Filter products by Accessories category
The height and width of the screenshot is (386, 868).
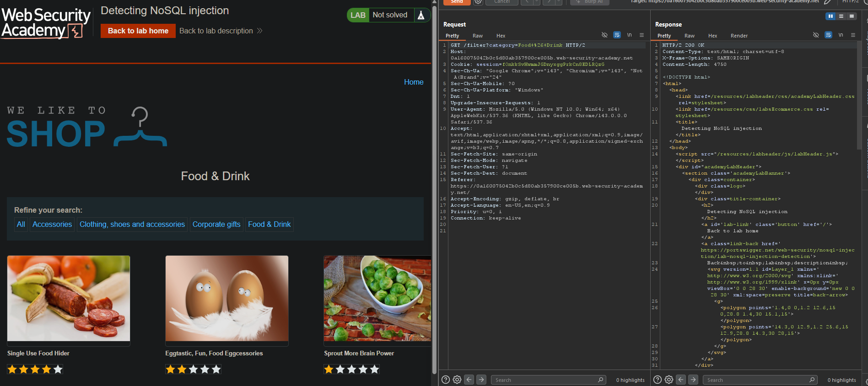pos(52,224)
